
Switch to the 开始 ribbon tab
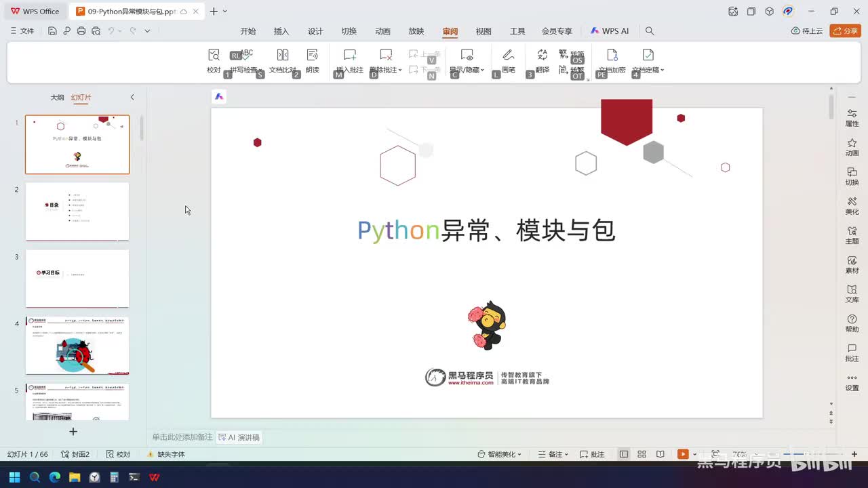click(x=248, y=31)
